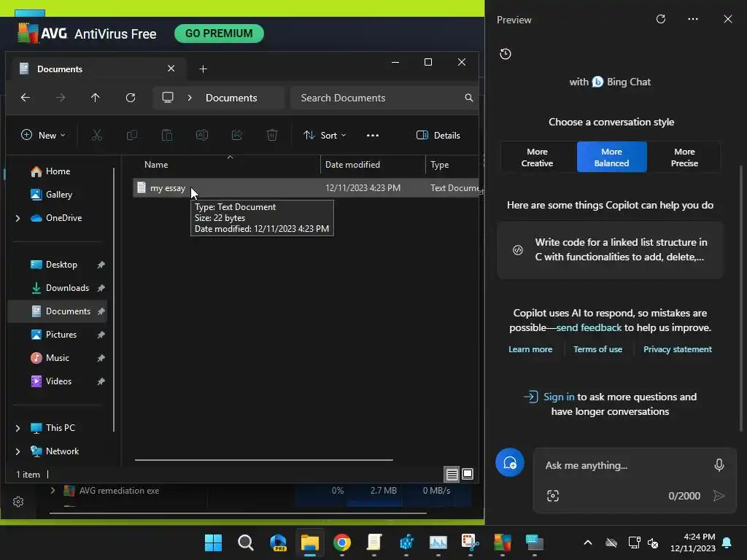
Task: Click the Rename icon in Explorer toolbar
Action: pos(202,135)
